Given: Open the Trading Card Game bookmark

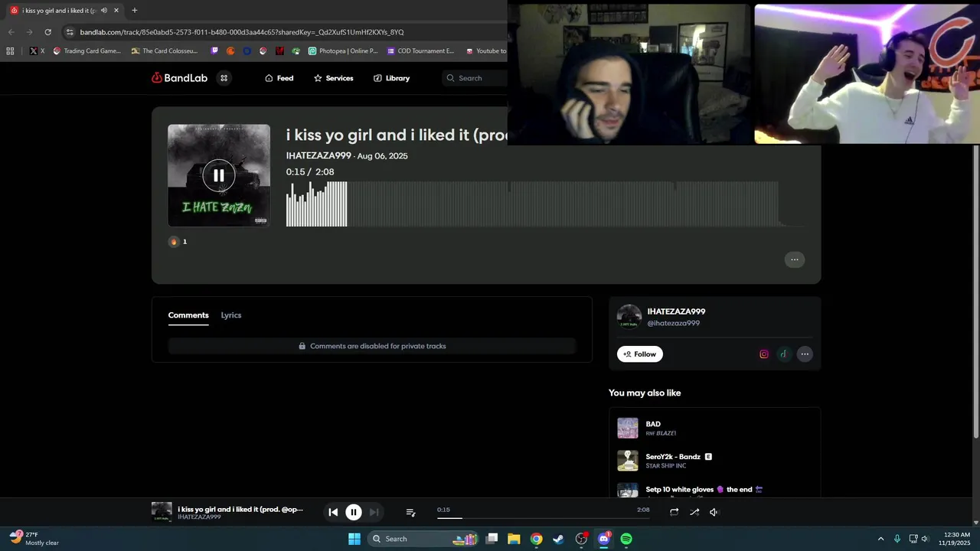Looking at the screenshot, I should click(87, 51).
